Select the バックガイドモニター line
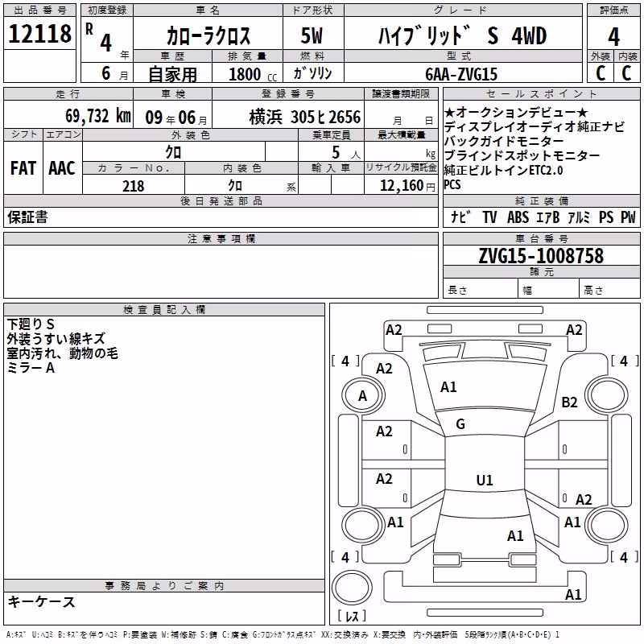 tap(504, 141)
